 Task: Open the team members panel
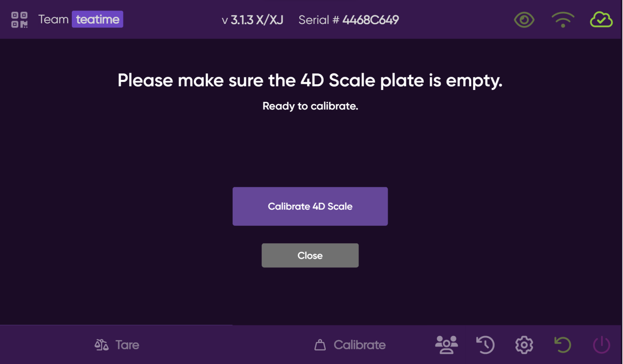[x=447, y=345]
